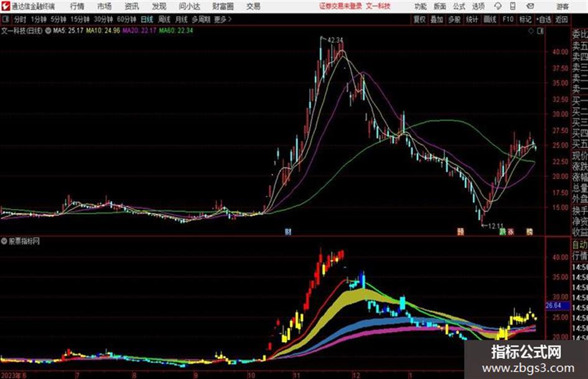Click the green 跌 marker below the chart
588x379 pixels.
[x=503, y=232]
